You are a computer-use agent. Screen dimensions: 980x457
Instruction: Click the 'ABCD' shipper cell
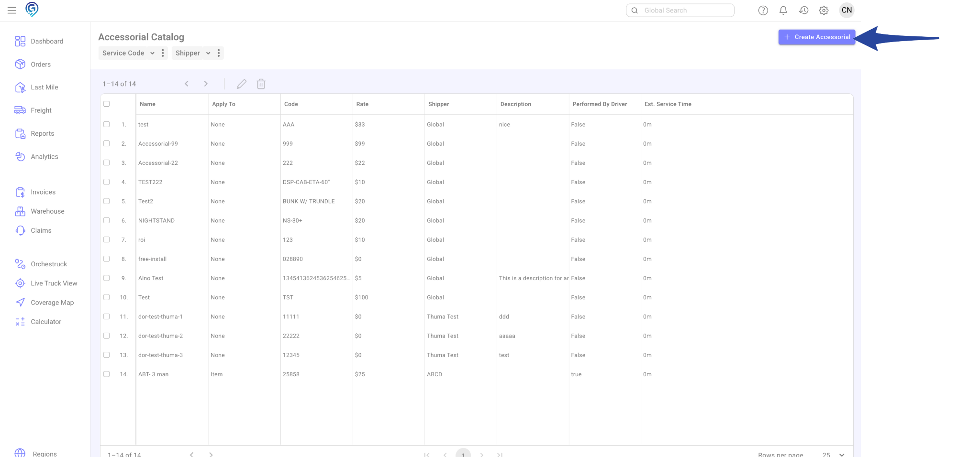tap(434, 374)
